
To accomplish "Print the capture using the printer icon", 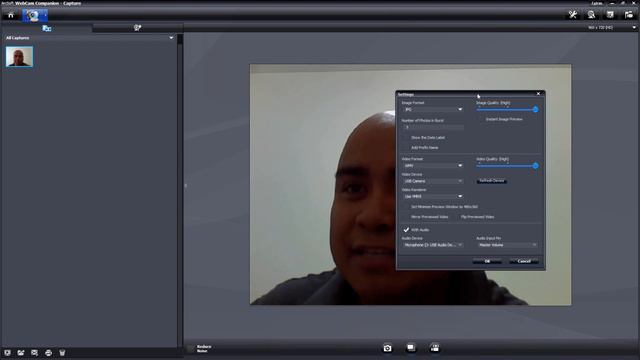I will pyautogui.click(x=49, y=353).
